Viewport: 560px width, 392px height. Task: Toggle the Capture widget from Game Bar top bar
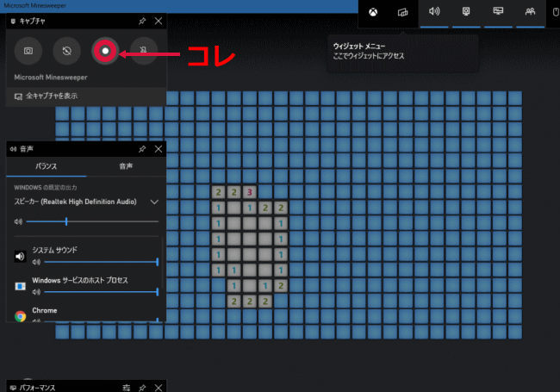click(x=466, y=12)
